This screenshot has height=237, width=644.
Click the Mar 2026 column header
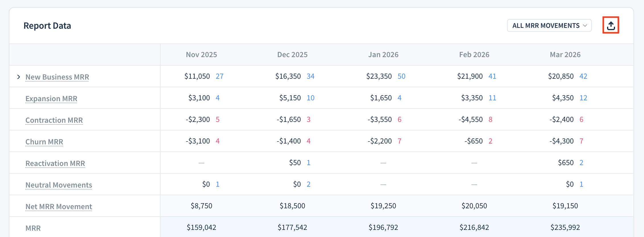pos(565,55)
